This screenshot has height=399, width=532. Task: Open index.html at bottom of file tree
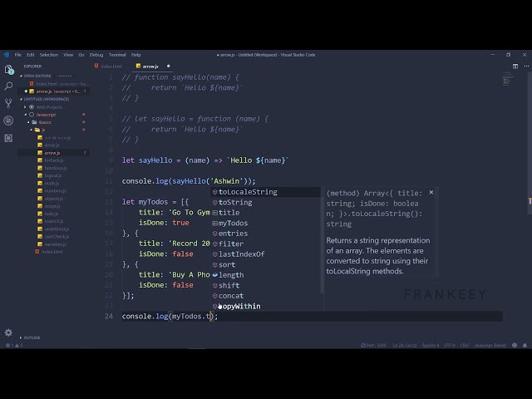point(52,252)
